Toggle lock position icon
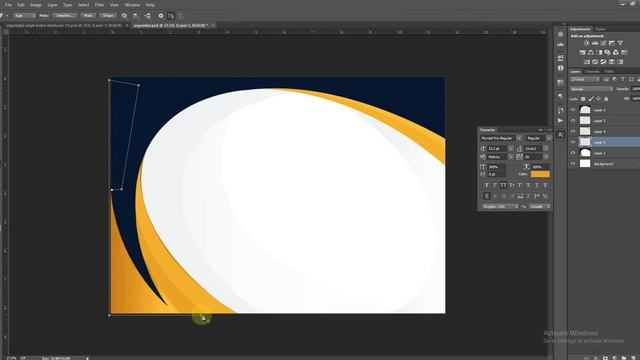640x360 pixels. 598,99
